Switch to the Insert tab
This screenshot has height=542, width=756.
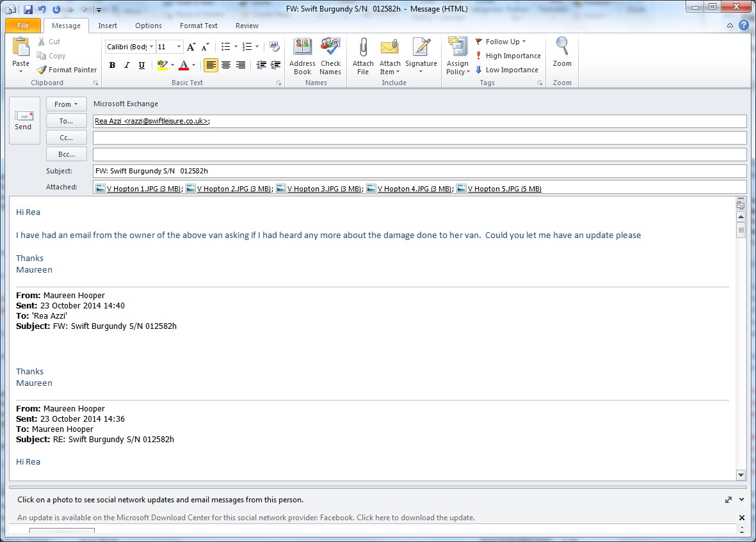click(108, 26)
